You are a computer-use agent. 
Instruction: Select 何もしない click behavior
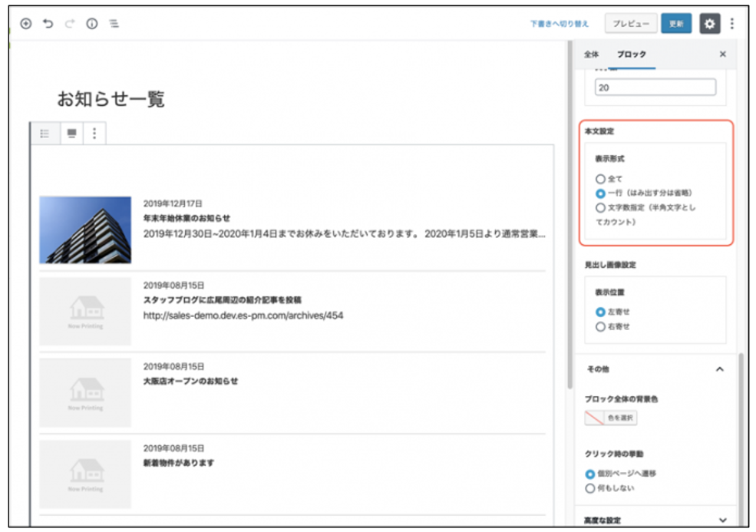point(590,487)
